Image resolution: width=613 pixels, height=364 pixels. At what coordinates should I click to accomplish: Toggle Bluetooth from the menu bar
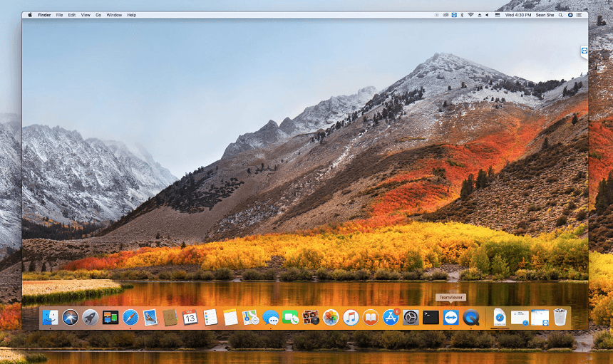tap(462, 15)
